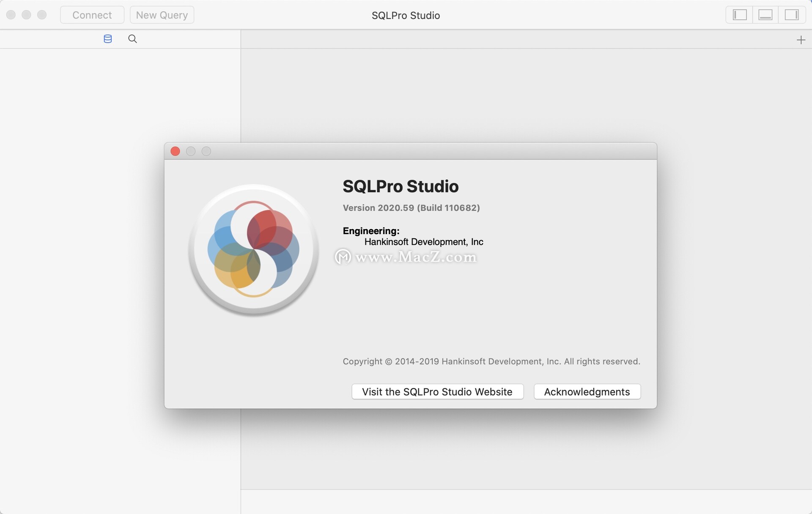The image size is (812, 514).
Task: Close the About dialog window
Action: 176,151
